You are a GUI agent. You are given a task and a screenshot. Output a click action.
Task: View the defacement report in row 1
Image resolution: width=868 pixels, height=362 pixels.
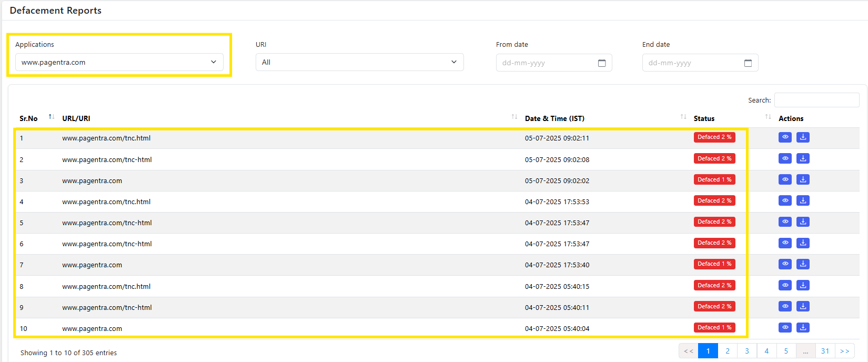[785, 137]
